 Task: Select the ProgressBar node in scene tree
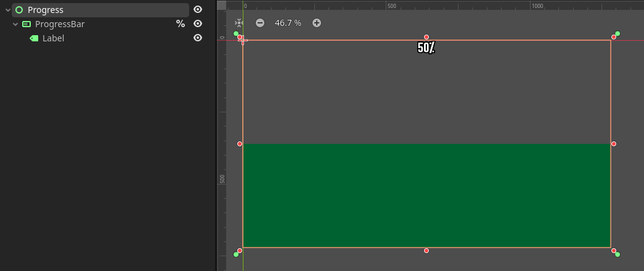[60, 24]
